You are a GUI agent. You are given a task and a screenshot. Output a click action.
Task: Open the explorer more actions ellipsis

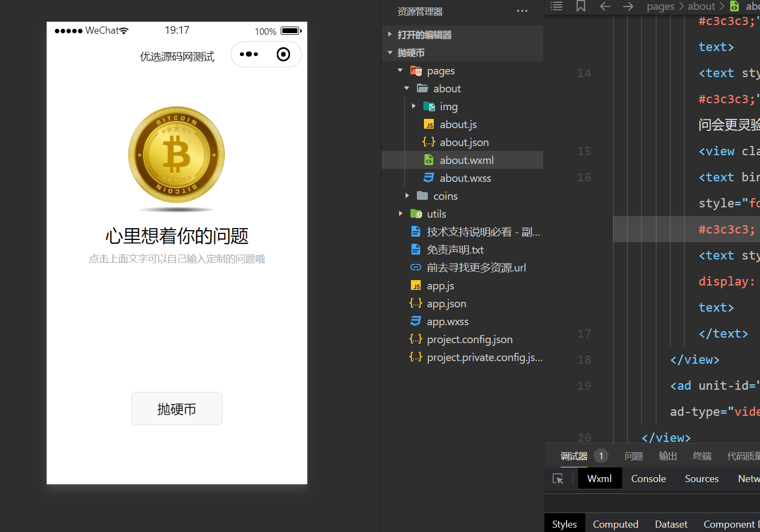point(522,11)
